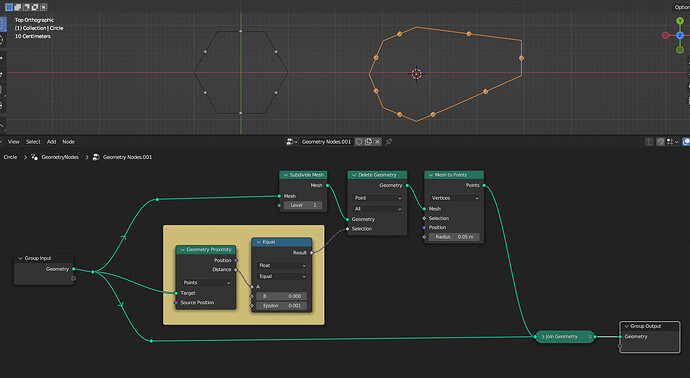Image resolution: width=690 pixels, height=378 pixels.
Task: Click the Z axis on the navigation gizmo
Action: pos(680,35)
